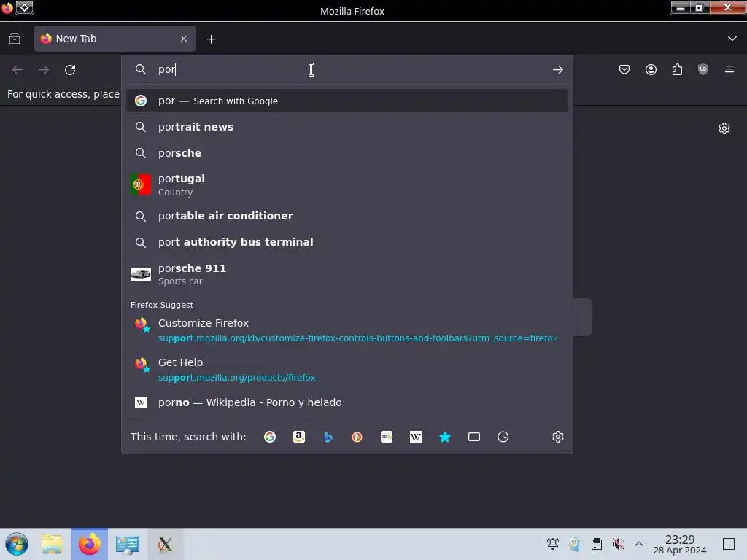Viewport: 747px width, 560px height.
Task: Open the Firefox View icon
Action: tap(15, 39)
